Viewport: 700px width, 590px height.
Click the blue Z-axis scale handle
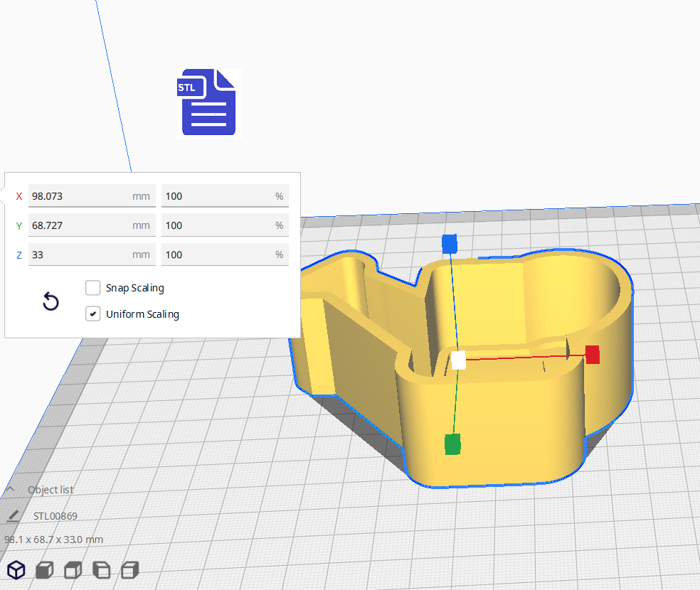pos(450,243)
